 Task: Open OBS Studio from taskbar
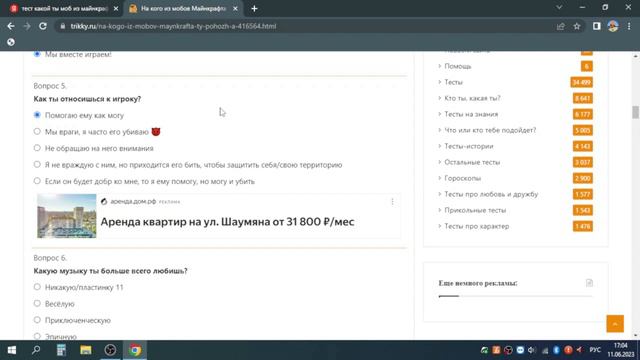point(110,350)
